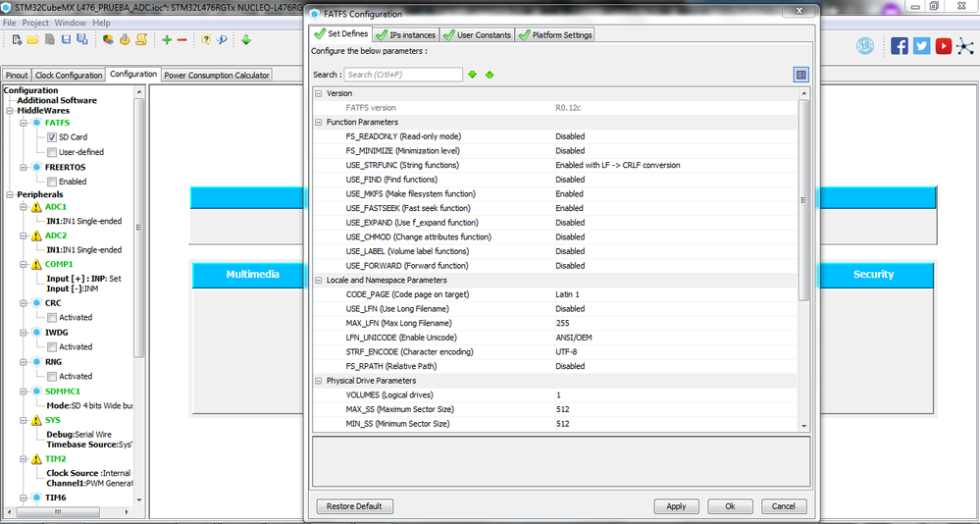Select Additional Software in the tree
980x524 pixels.
[x=57, y=100]
